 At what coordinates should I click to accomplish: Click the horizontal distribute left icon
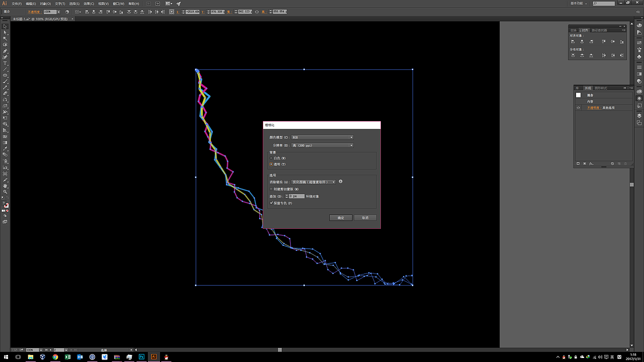(x=604, y=55)
